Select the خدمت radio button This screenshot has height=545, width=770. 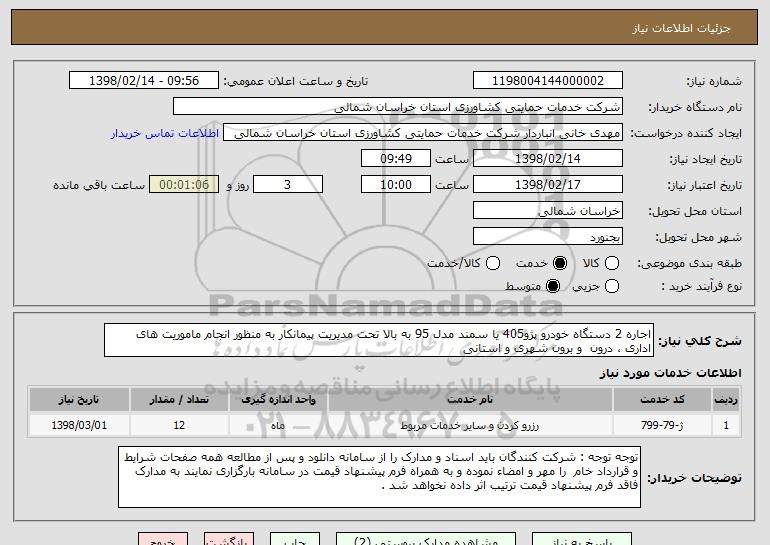[560, 263]
